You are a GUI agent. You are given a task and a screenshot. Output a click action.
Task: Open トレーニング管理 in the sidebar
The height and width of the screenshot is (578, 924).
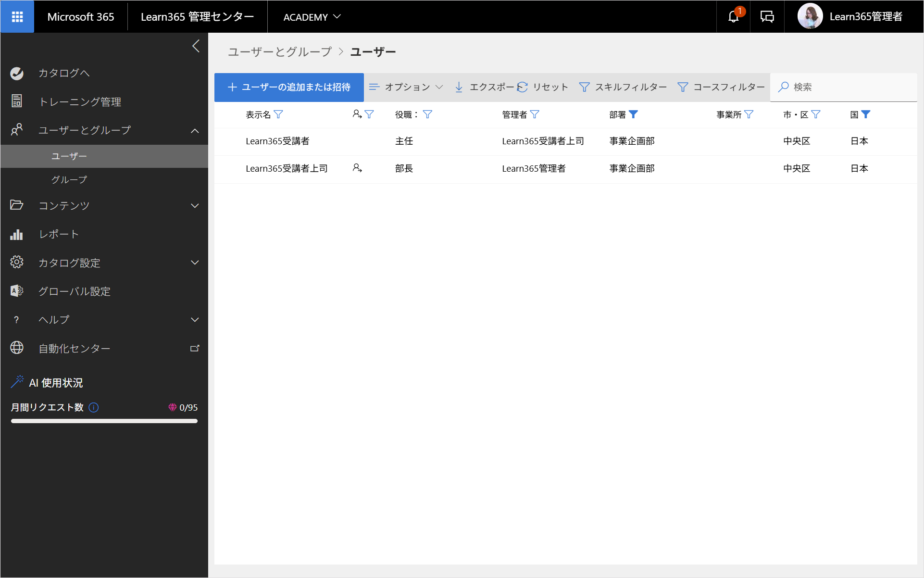click(x=80, y=101)
